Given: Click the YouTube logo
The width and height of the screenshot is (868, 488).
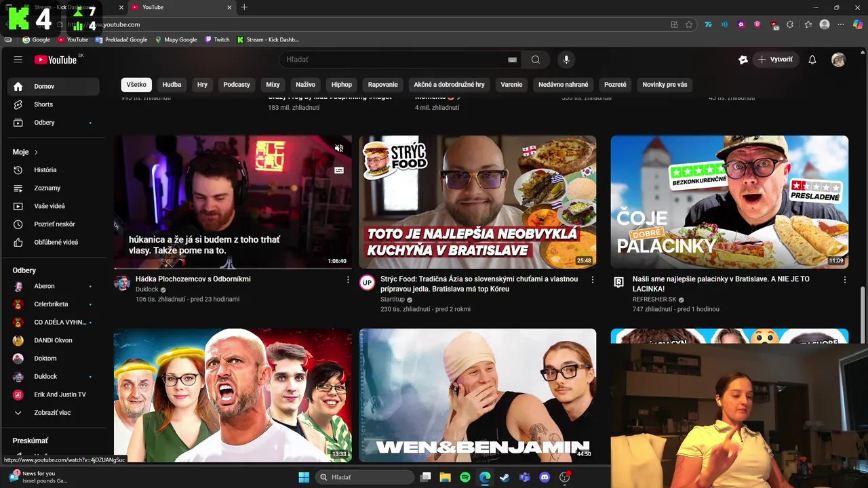Looking at the screenshot, I should tap(56, 60).
